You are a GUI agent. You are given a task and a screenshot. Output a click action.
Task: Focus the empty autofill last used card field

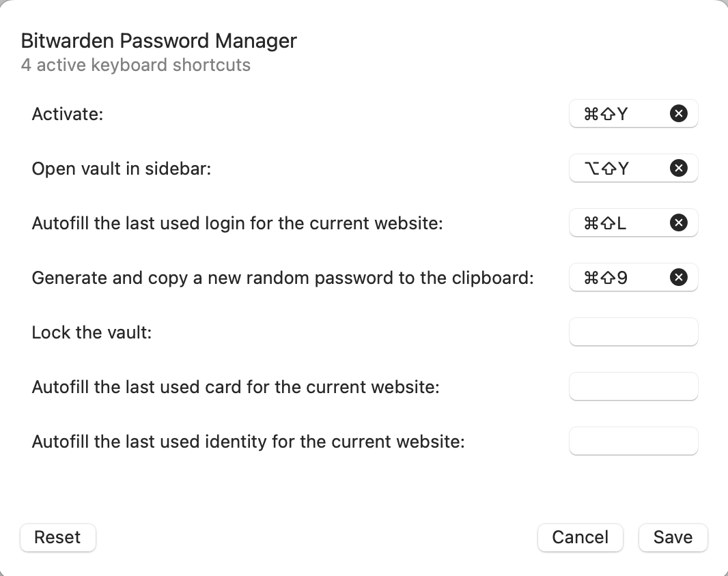pyautogui.click(x=633, y=387)
